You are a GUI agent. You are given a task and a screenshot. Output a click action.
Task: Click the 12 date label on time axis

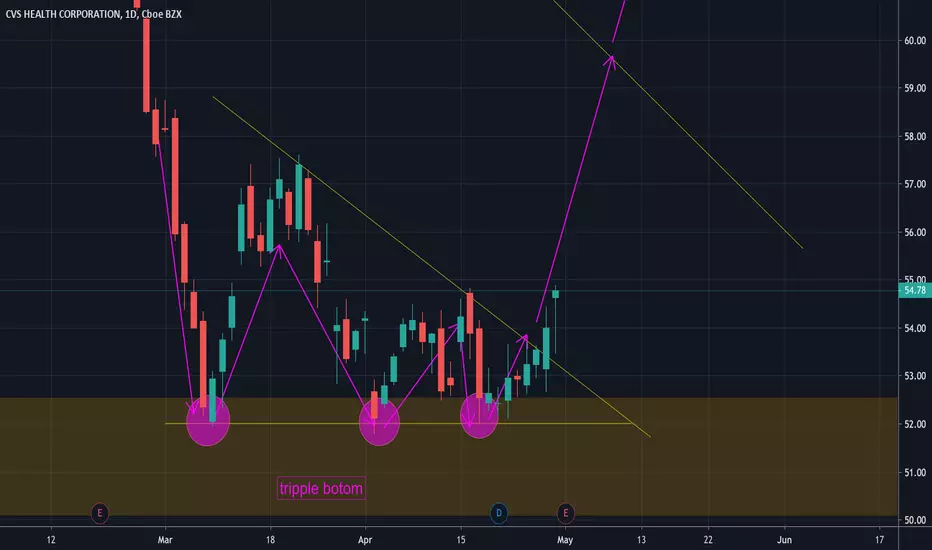point(51,540)
